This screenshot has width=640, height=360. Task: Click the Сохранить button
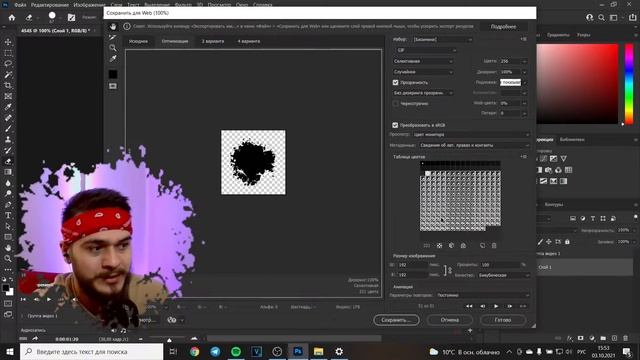396,320
